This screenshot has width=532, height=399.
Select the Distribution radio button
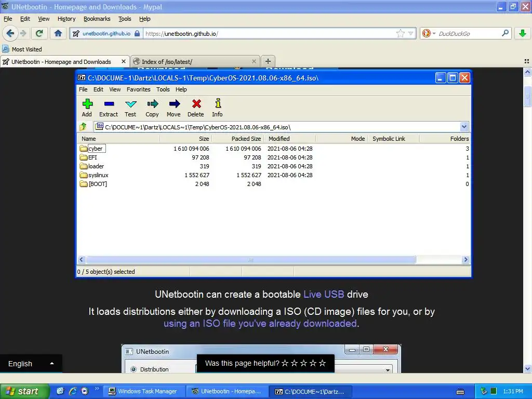[x=134, y=369]
